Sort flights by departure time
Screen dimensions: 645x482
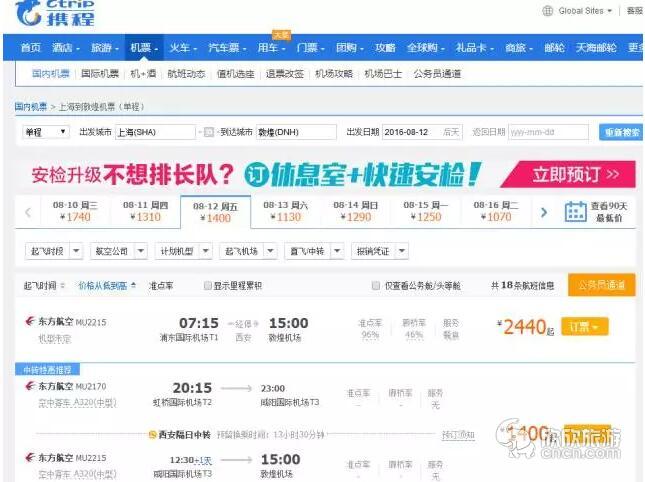pos(44,286)
